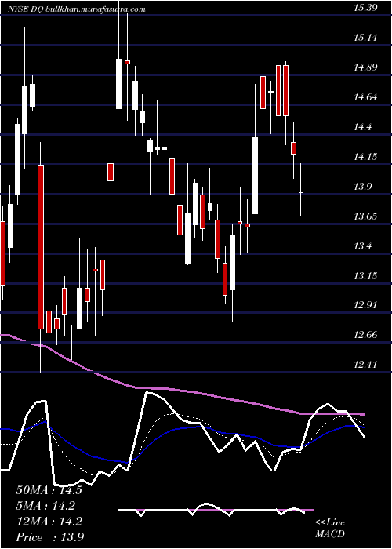Click the 50MA : 14.5 reading
The height and width of the screenshot is (549, 392).
(x=49, y=490)
